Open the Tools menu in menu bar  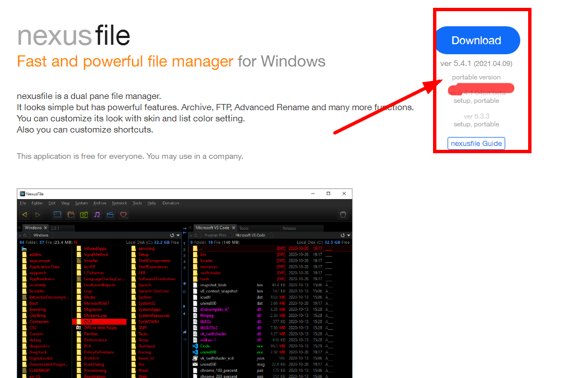pos(137,203)
